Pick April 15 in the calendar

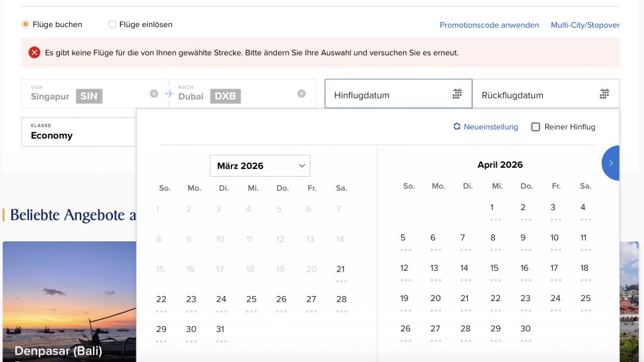click(495, 268)
